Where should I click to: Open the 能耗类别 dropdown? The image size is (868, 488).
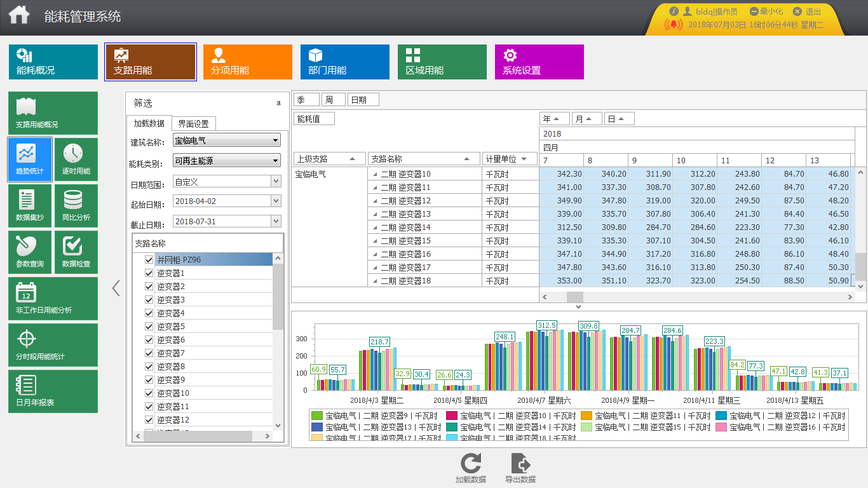click(227, 161)
